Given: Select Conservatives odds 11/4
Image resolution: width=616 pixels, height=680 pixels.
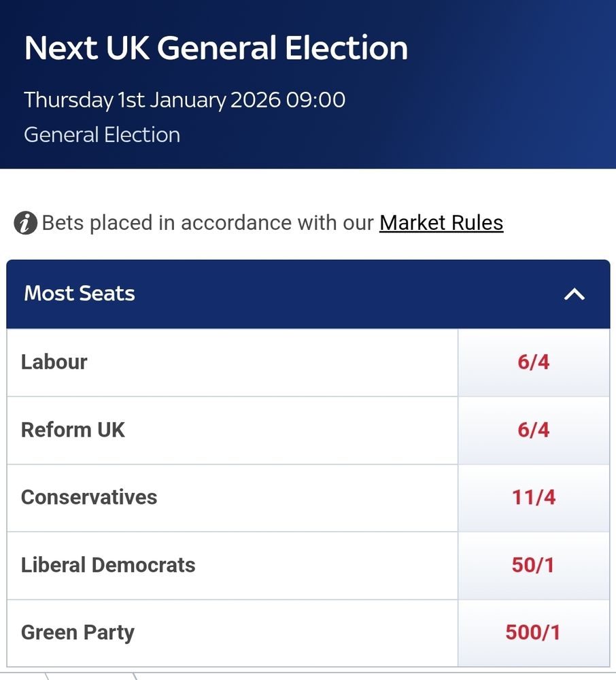Looking at the screenshot, I should pos(534,498).
